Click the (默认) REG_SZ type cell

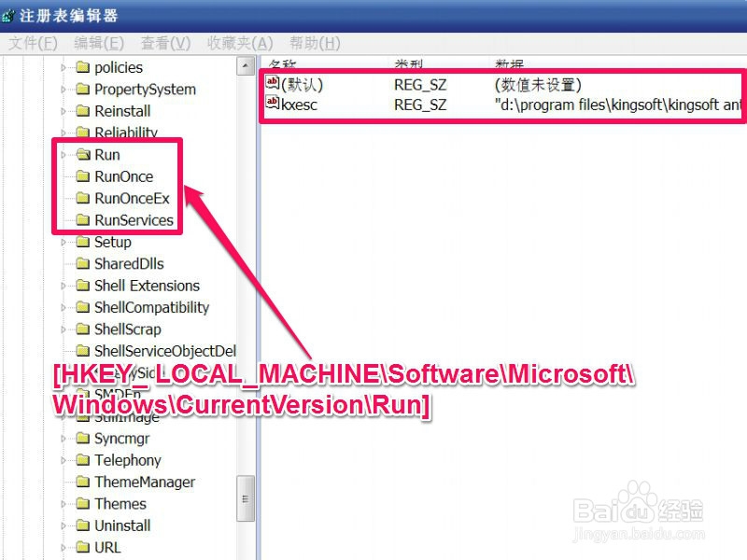420,85
